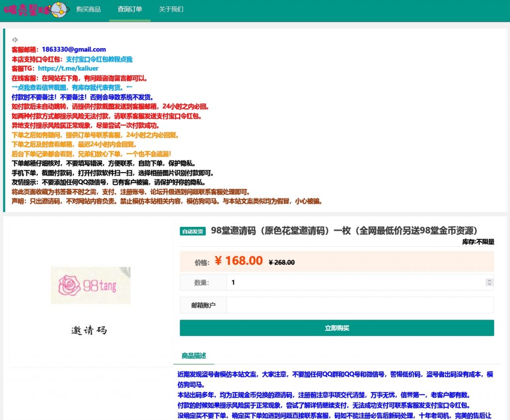Click the description line starting 没确定买不要下单
This screenshot has width=510, height=420.
pos(334,416)
